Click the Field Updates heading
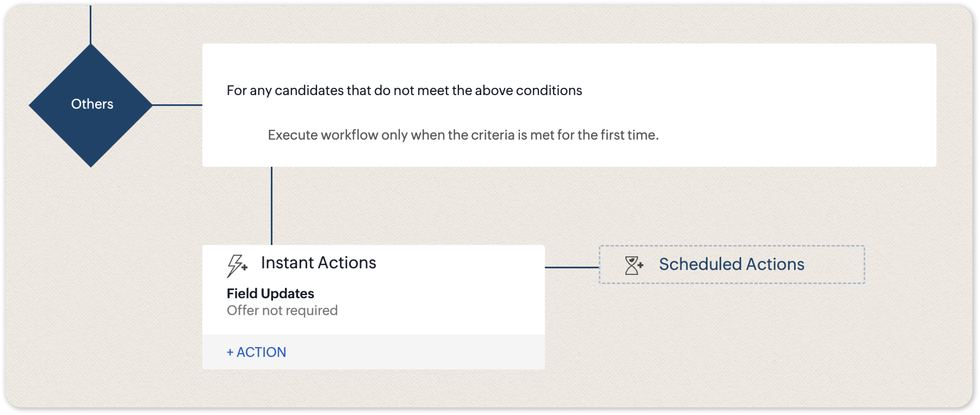Image resolution: width=980 pixels, height=415 pixels. click(270, 293)
